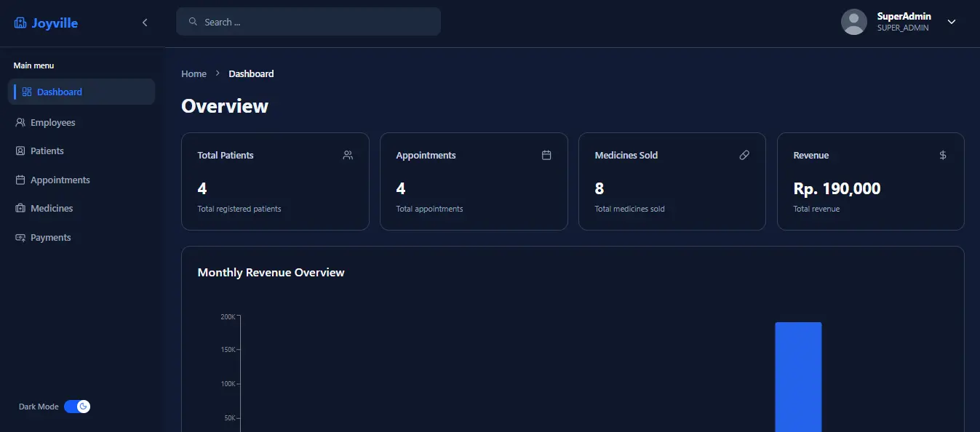Collapse the sidebar with the chevron arrow
The image size is (980, 432).
145,23
